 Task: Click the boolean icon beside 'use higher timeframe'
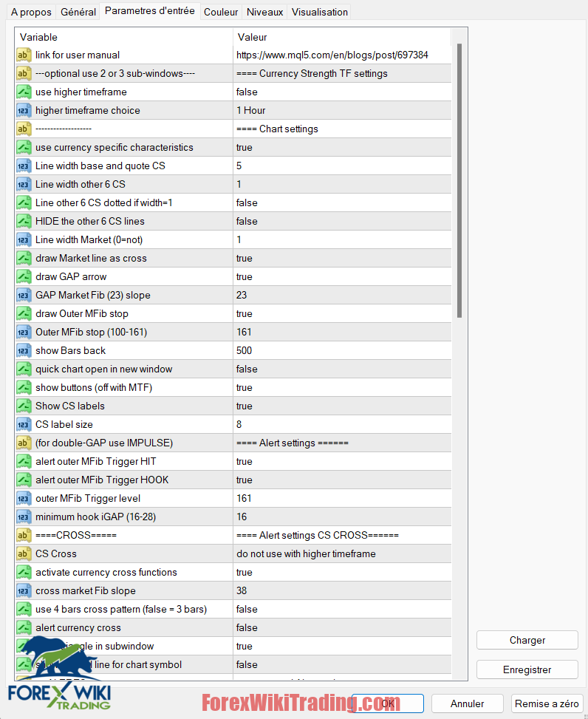[x=24, y=92]
